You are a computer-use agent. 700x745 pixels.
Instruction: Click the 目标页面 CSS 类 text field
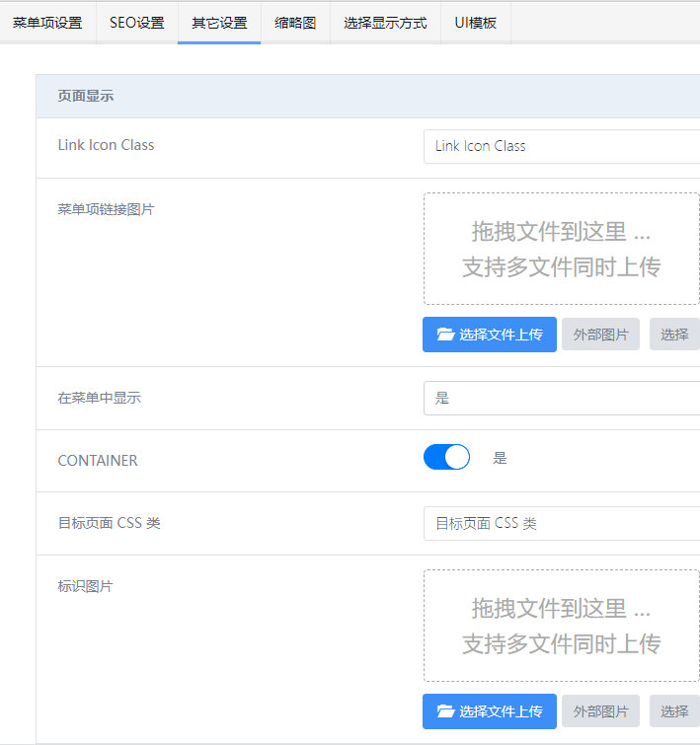coord(561,523)
